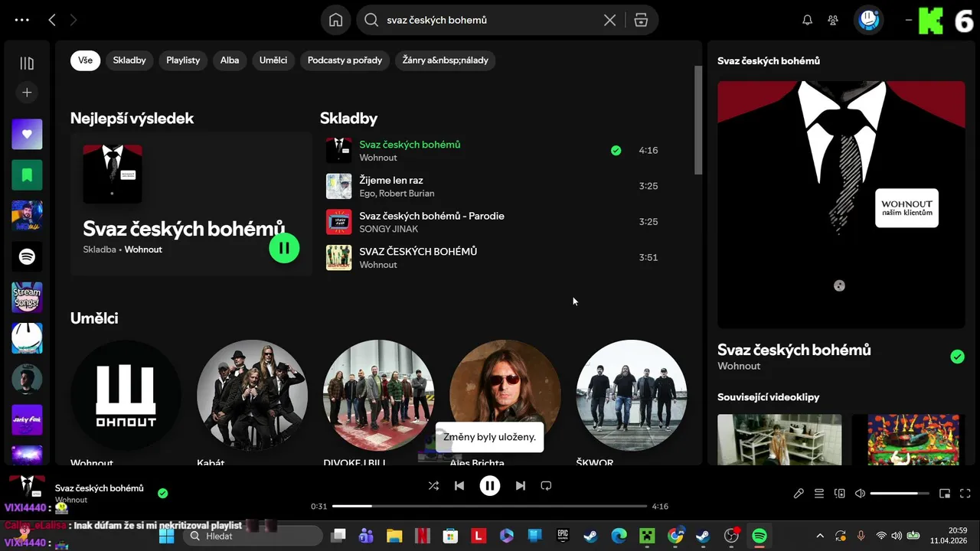
Task: Pause from the green button on the top result
Action: [x=284, y=248]
